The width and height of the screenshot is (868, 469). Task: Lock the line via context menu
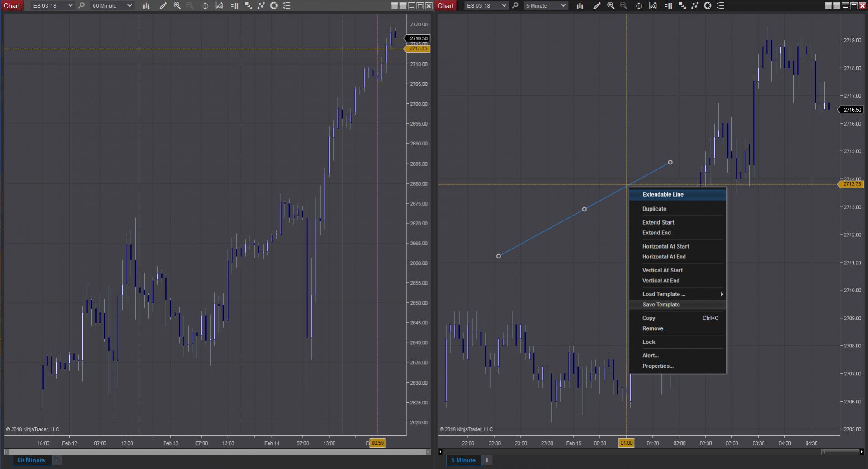pyautogui.click(x=678, y=342)
